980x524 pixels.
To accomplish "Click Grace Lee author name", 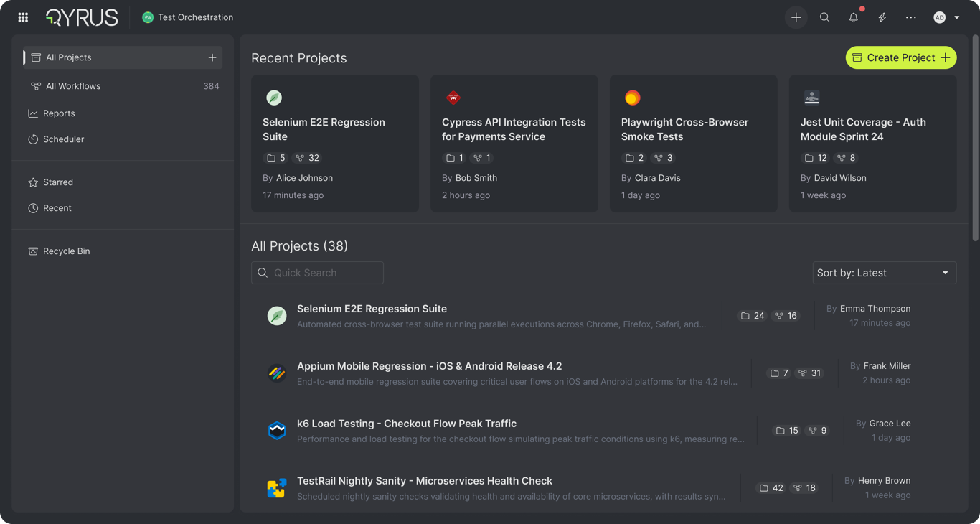I will click(890, 424).
